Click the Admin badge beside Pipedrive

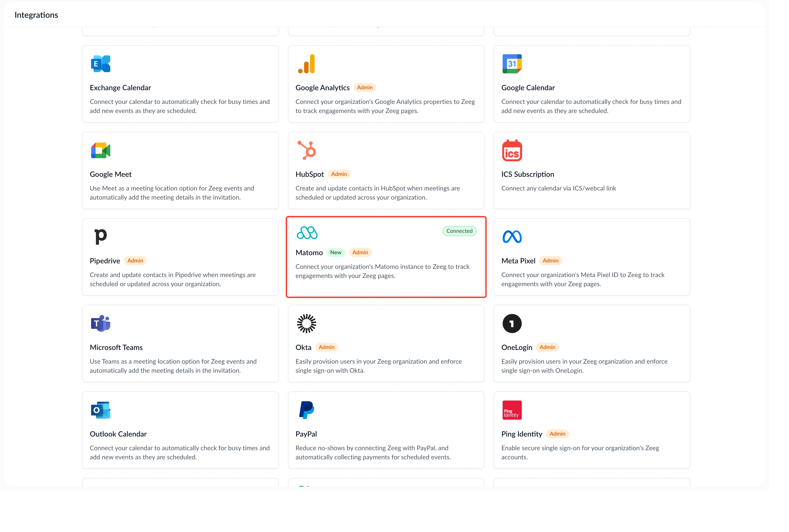135,261
